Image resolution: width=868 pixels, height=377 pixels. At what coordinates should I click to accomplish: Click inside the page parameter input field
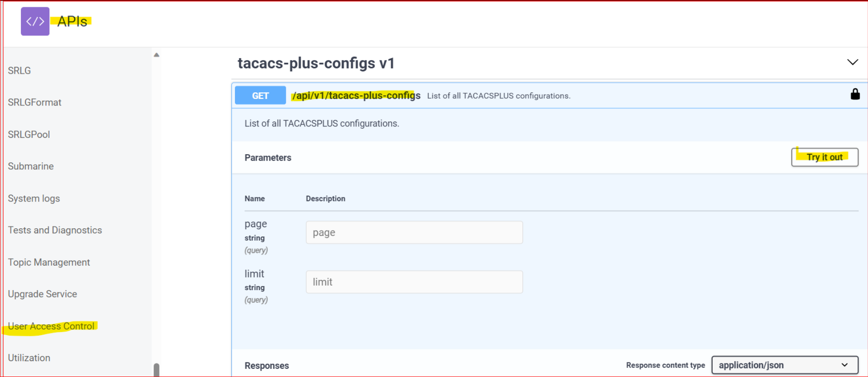pos(414,232)
